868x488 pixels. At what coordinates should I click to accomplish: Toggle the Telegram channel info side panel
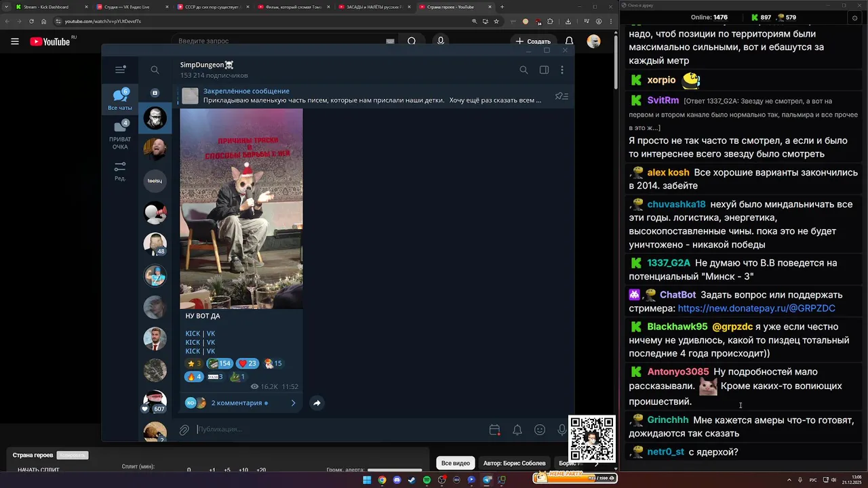pos(544,70)
